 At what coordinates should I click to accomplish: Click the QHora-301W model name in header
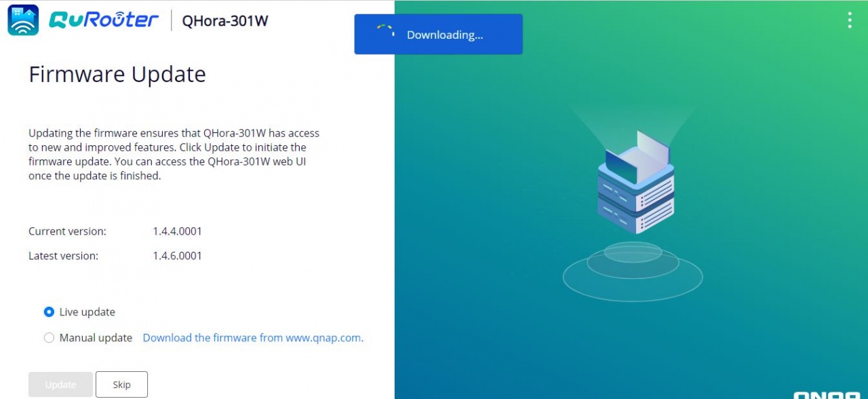(225, 21)
